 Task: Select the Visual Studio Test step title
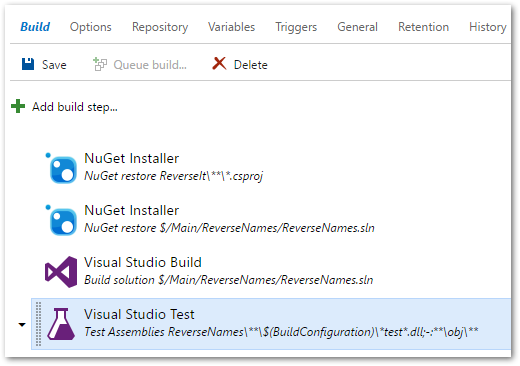pos(139,314)
